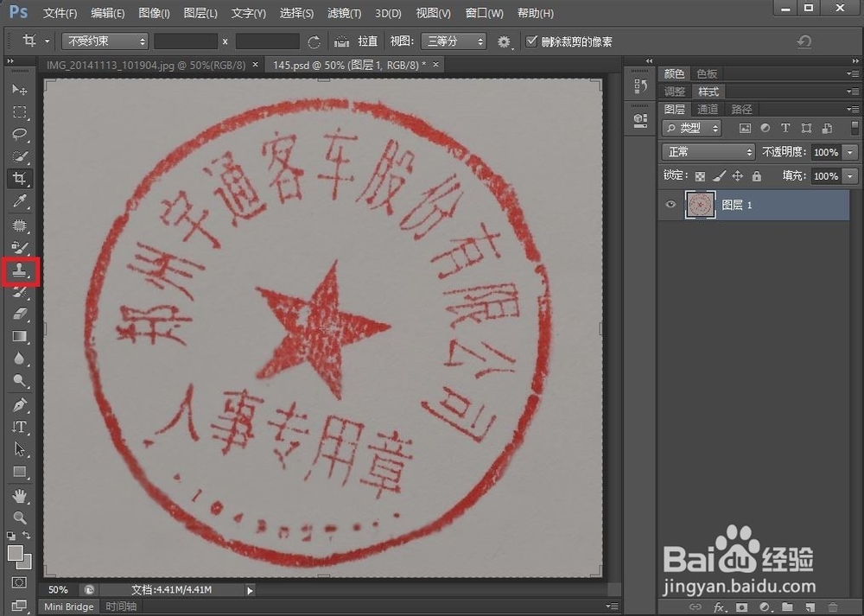Select the Rectangular Marquee tool

coord(20,111)
